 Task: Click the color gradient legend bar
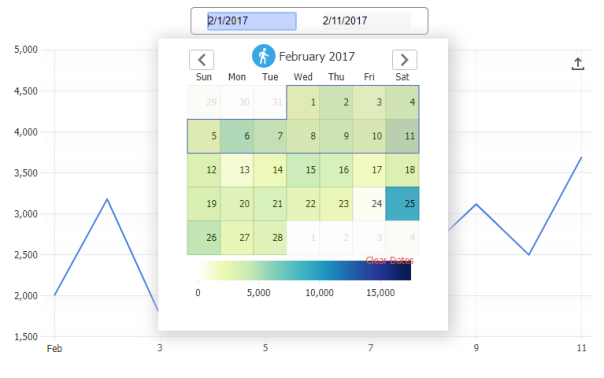coord(304,270)
